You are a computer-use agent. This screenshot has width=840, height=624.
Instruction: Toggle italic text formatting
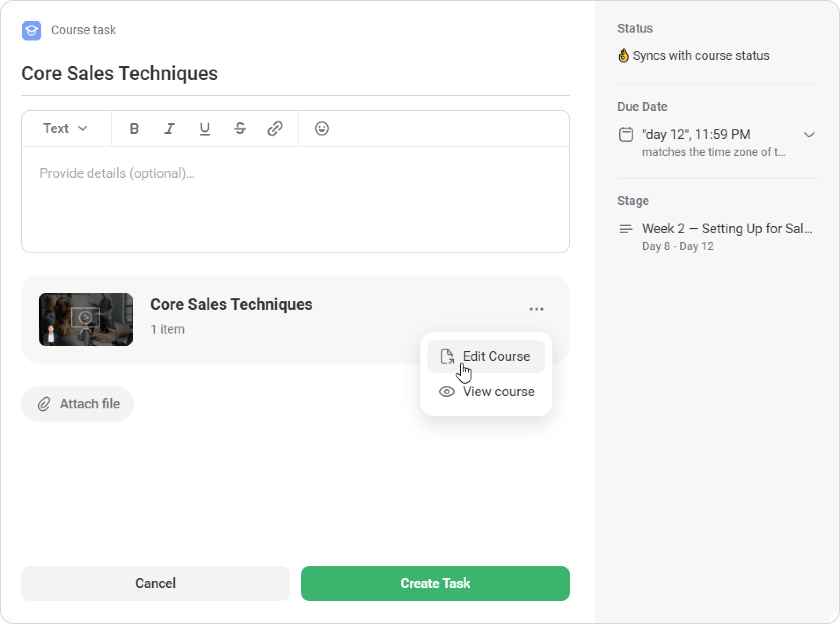pos(169,128)
